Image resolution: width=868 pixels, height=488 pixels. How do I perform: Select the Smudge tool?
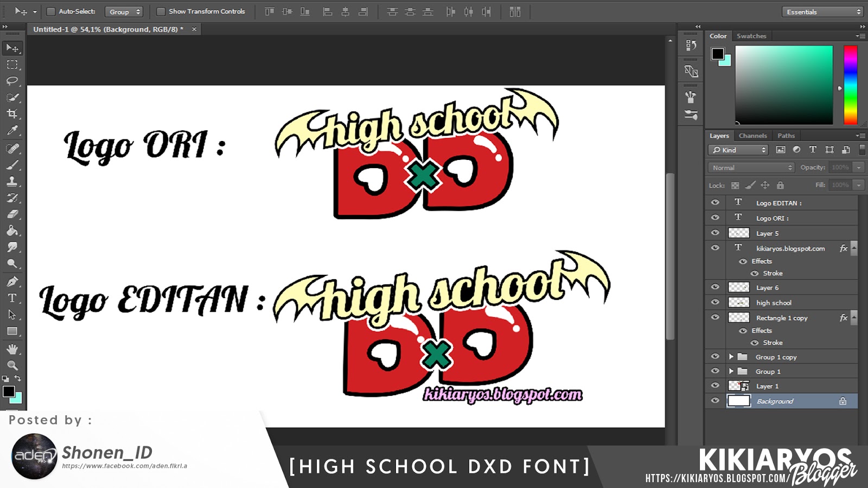(12, 247)
